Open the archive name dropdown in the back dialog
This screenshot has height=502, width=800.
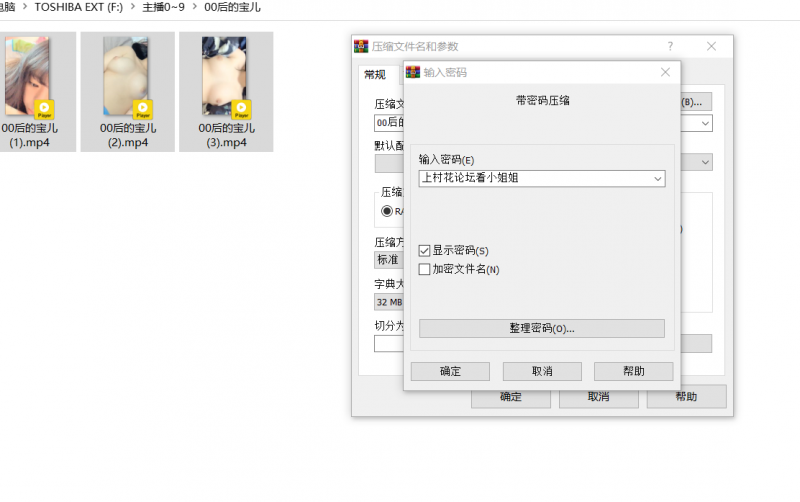pyautogui.click(x=705, y=123)
